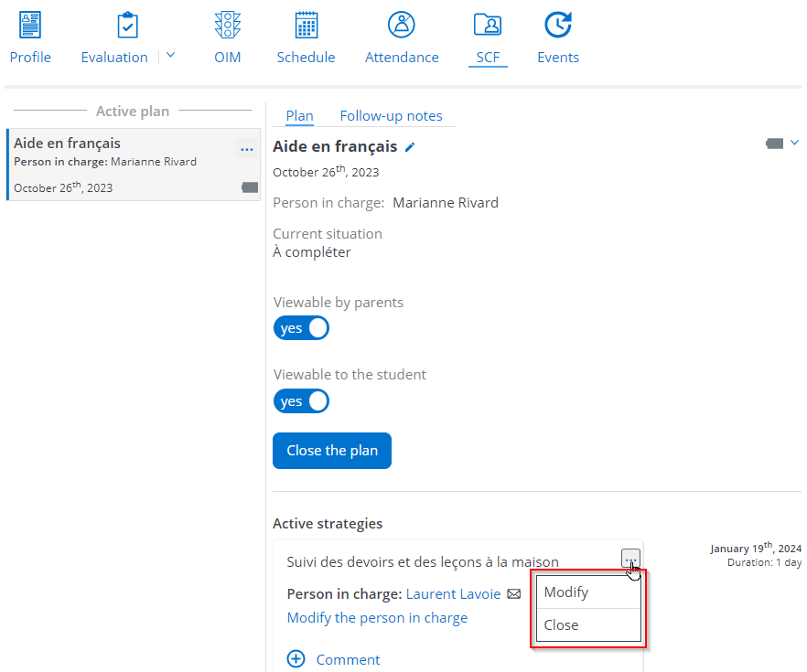Toggle off Viewable by parents
807x672 pixels.
pyautogui.click(x=301, y=328)
